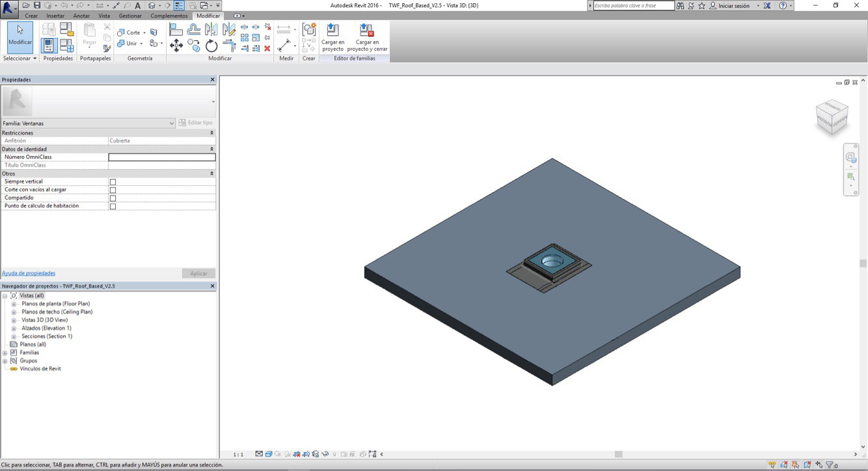The image size is (868, 471).
Task: Click the Rotar (Rotate) tool in Modificar panel
Action: coord(211,44)
